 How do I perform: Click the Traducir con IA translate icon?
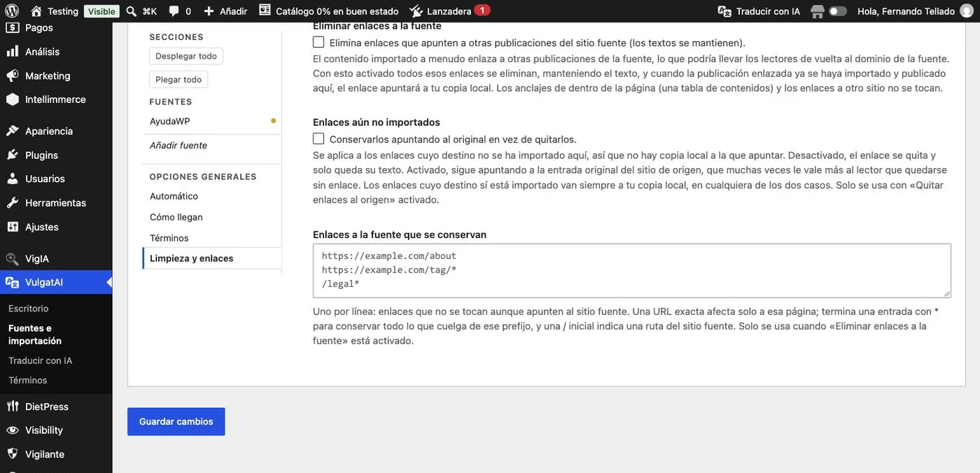point(724,11)
